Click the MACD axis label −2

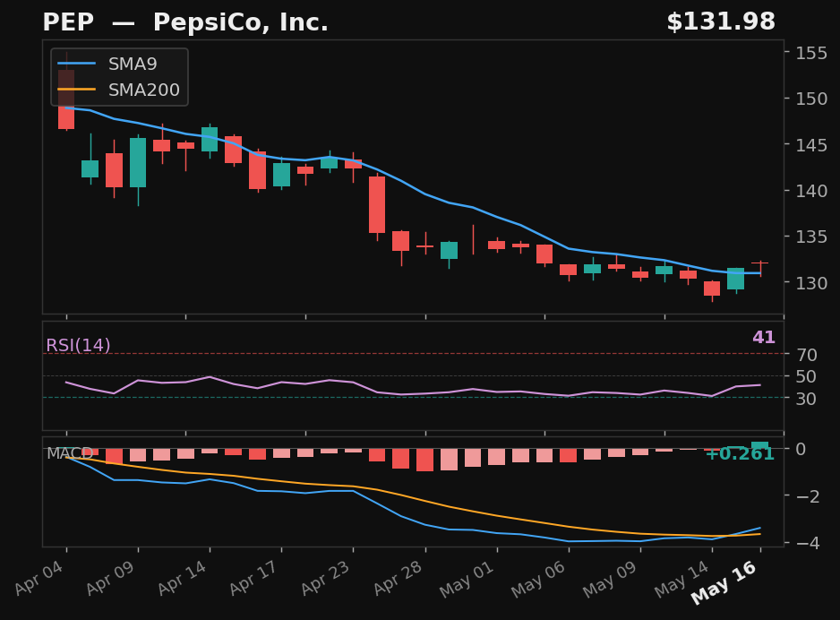pyautogui.click(x=807, y=495)
